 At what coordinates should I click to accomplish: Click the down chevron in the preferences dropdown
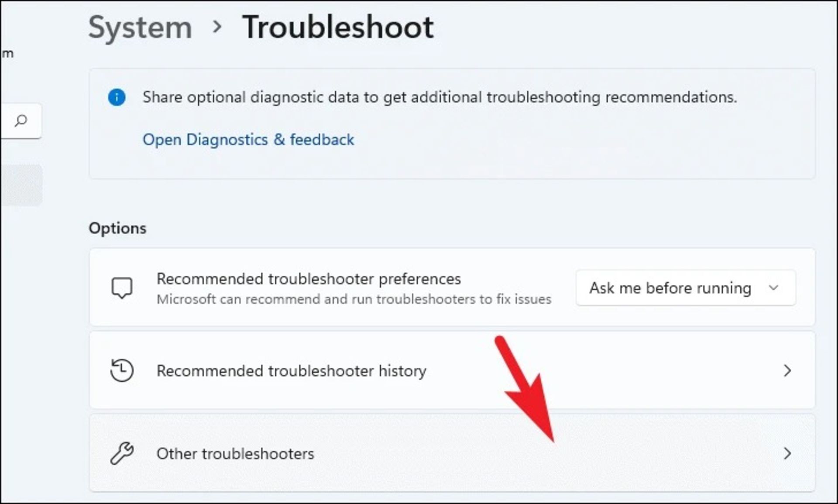tap(773, 288)
